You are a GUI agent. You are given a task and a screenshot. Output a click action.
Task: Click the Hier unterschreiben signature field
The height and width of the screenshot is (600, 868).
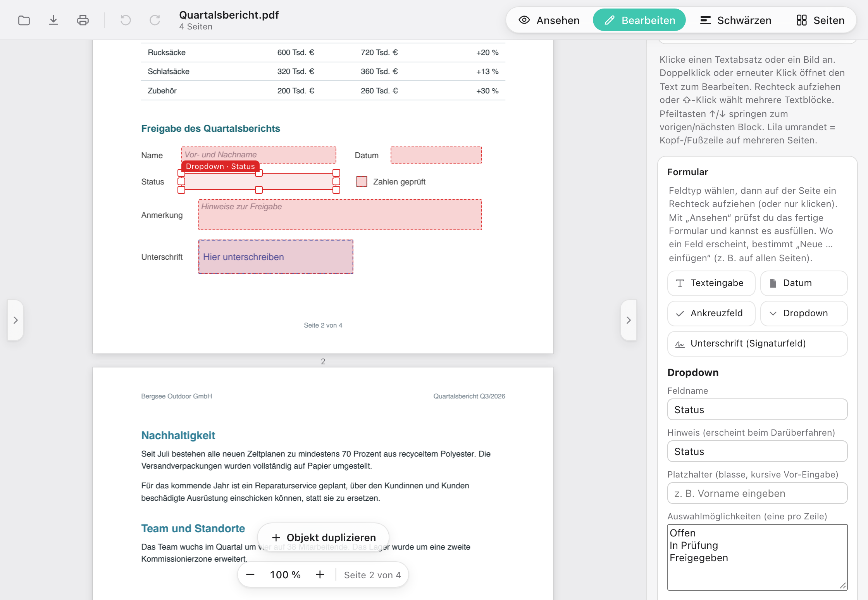click(276, 257)
